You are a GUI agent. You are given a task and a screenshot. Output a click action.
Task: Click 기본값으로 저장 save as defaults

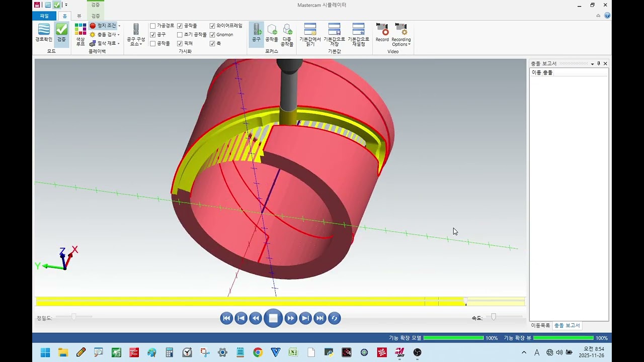coord(334,34)
